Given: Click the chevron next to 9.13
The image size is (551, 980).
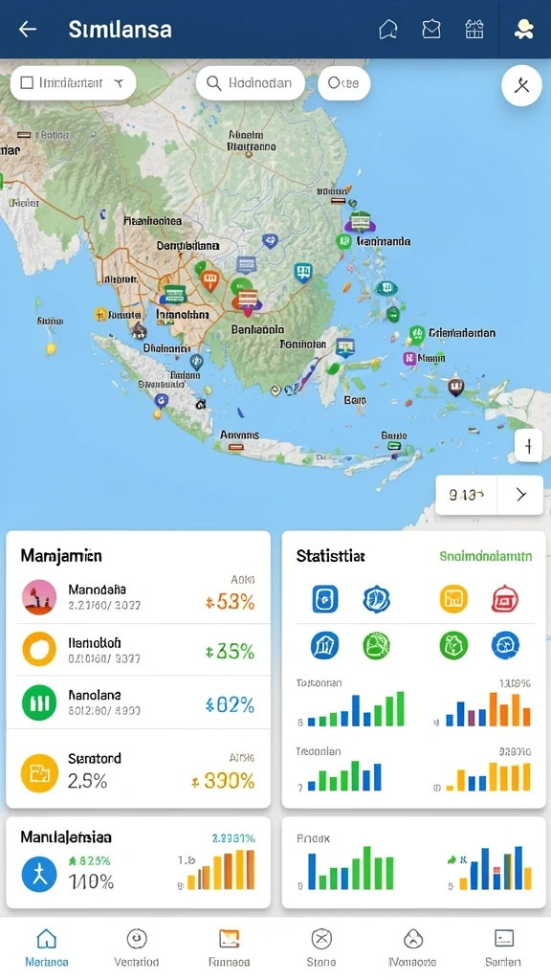Looking at the screenshot, I should 521,495.
